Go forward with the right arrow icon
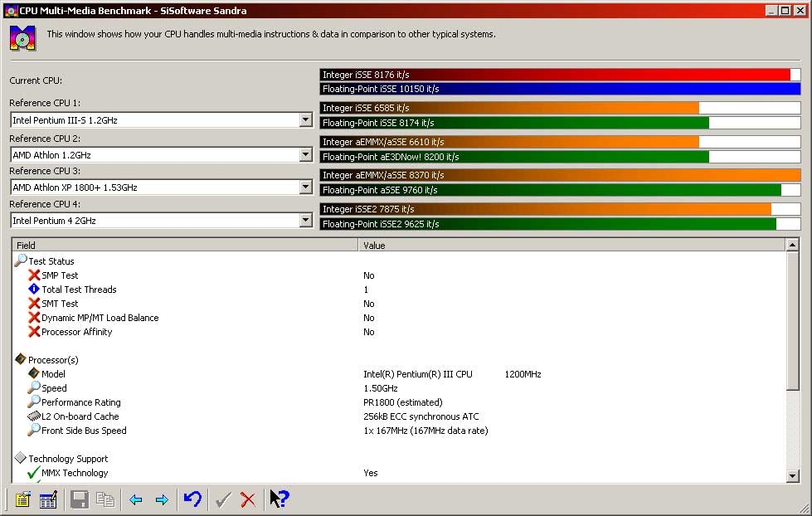The height and width of the screenshot is (516, 812). click(162, 500)
